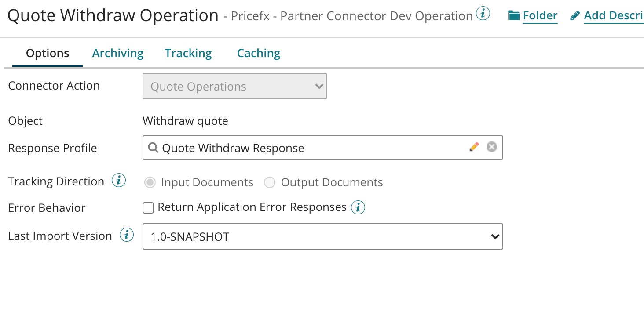Expand the Last Import Version dropdown

click(323, 237)
